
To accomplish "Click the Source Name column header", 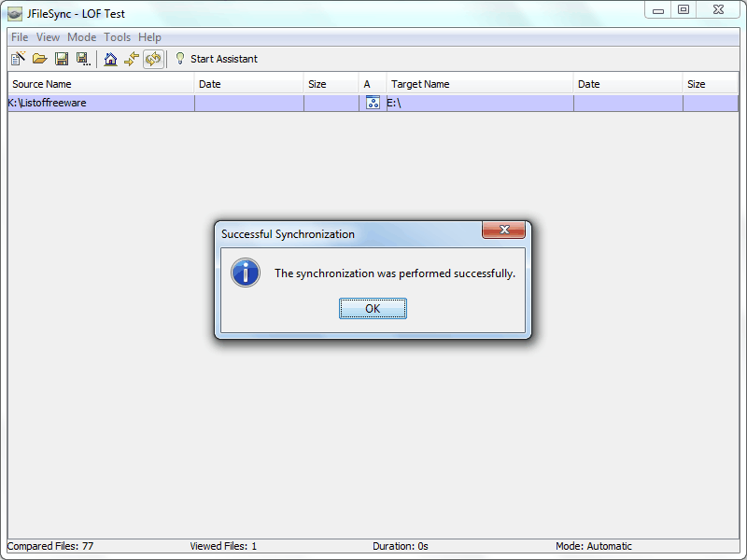I will click(x=101, y=84).
